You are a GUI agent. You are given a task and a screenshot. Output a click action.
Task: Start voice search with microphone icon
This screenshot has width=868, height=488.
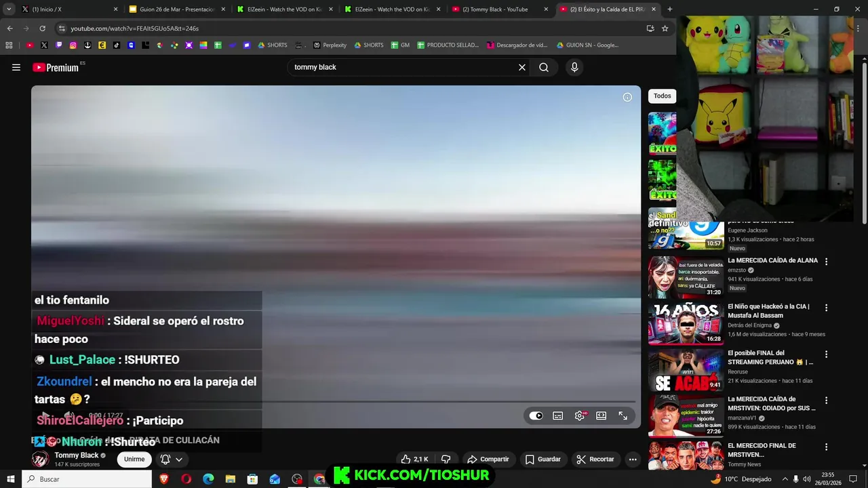point(574,67)
